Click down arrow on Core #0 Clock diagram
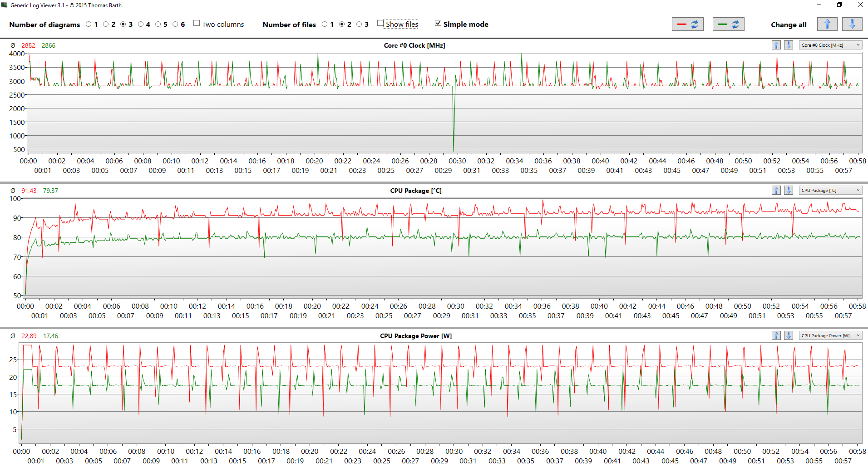 click(x=789, y=45)
